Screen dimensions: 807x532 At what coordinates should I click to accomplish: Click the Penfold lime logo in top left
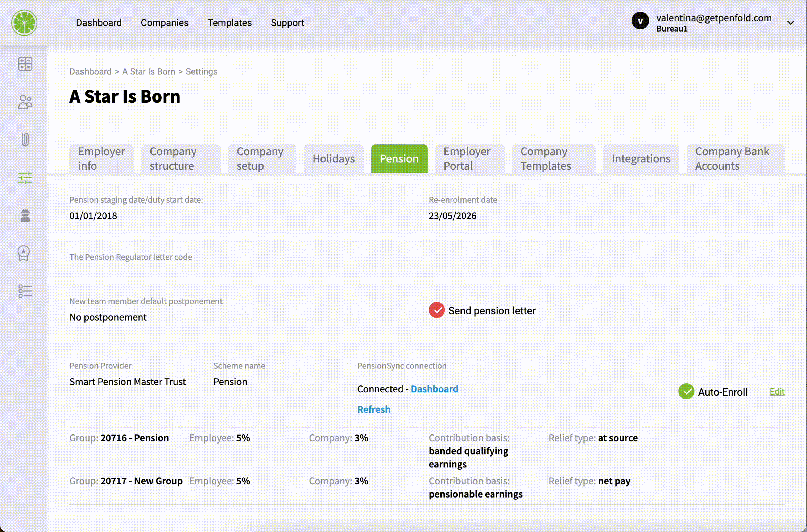coord(24,22)
